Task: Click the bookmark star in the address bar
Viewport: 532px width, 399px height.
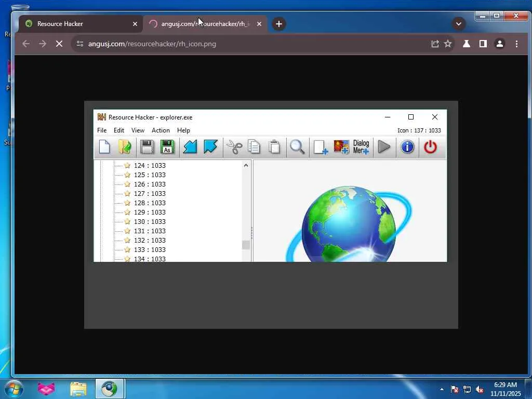Action: click(448, 44)
